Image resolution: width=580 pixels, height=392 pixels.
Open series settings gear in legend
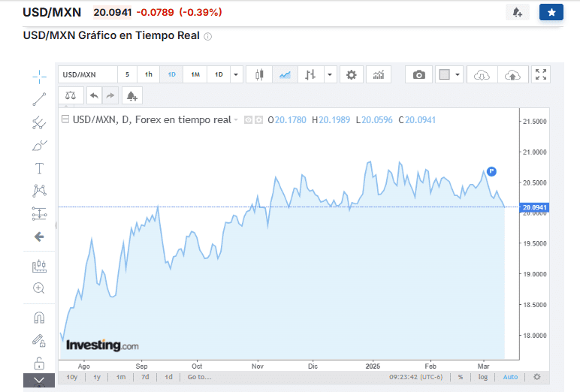(259, 120)
